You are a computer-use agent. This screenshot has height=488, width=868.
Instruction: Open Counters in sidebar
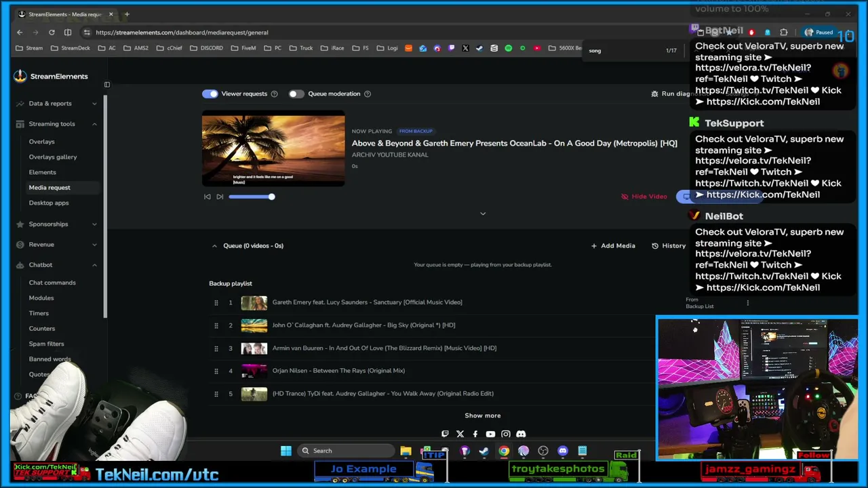(42, 329)
